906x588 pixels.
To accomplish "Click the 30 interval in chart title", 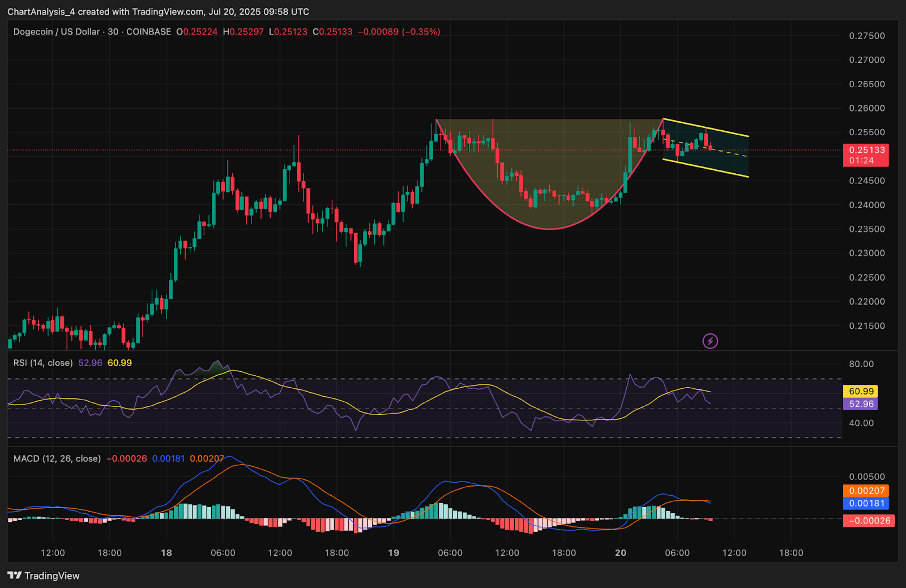I will click(x=113, y=32).
